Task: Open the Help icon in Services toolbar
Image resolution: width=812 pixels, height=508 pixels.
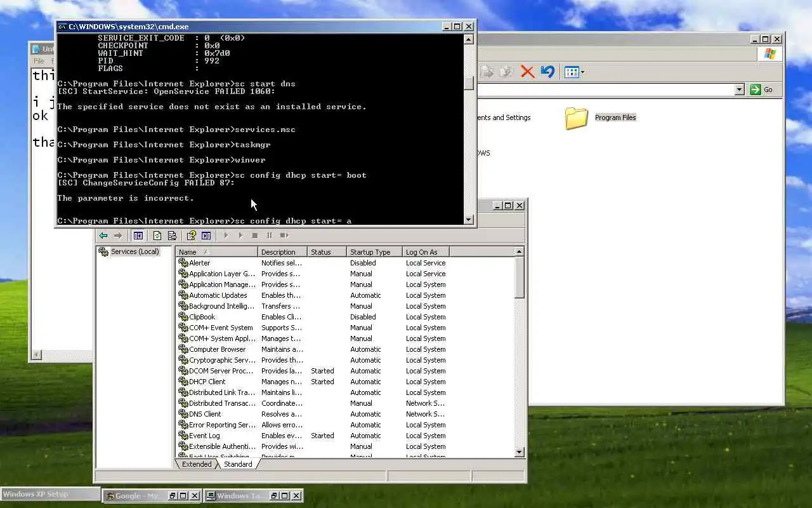Action: click(x=191, y=236)
